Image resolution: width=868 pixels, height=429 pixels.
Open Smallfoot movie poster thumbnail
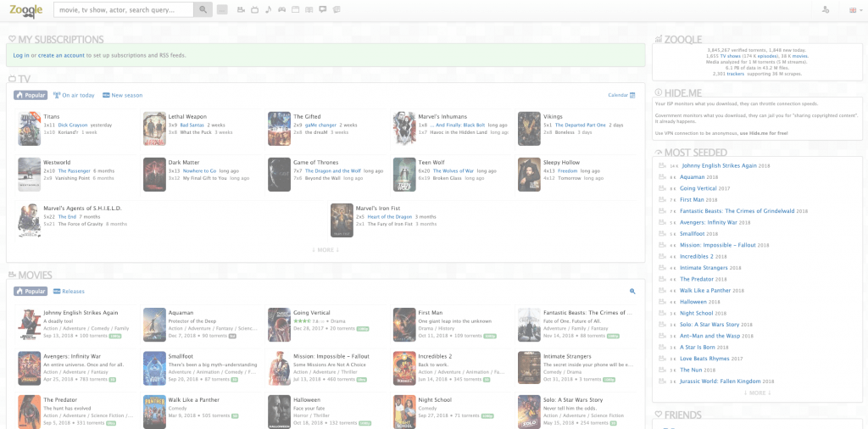pos(154,368)
